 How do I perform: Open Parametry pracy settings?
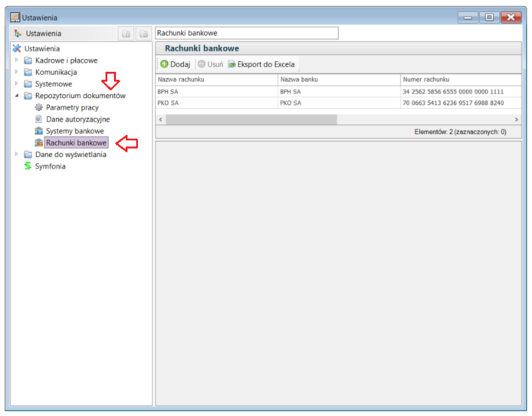click(x=72, y=107)
